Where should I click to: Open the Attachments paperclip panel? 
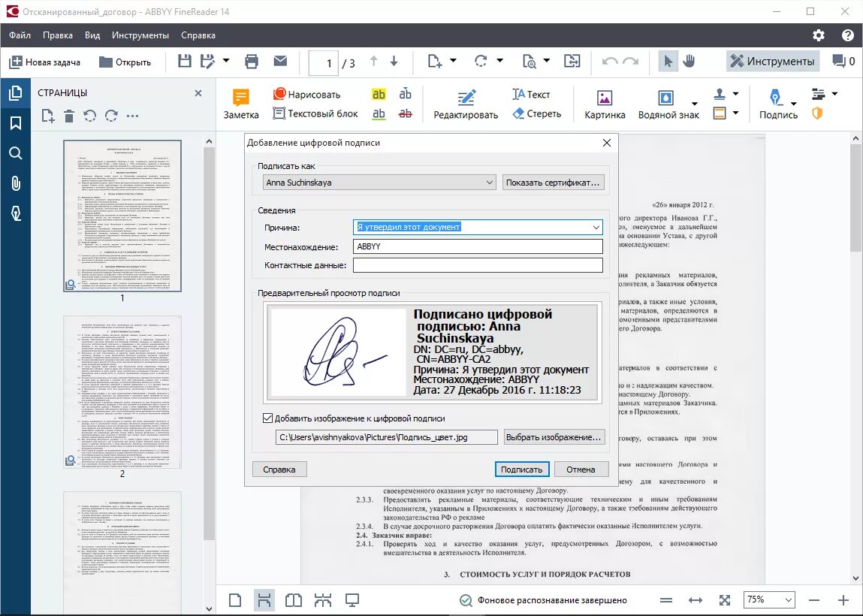pos(16,183)
